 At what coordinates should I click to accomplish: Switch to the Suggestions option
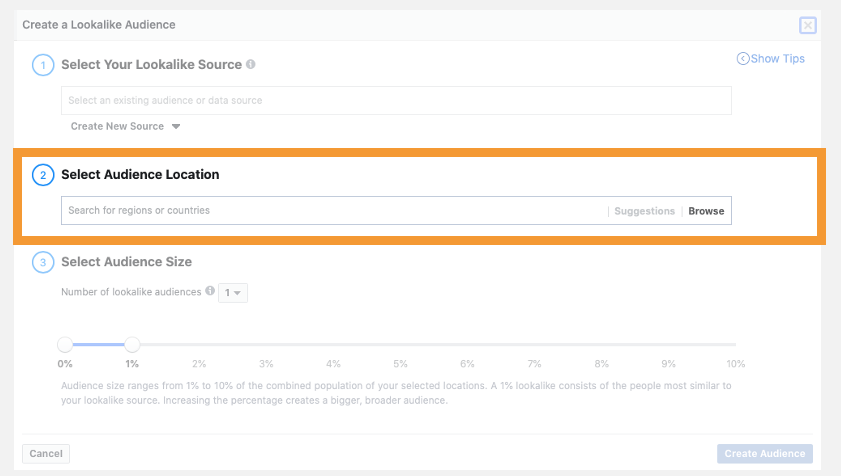(x=644, y=211)
